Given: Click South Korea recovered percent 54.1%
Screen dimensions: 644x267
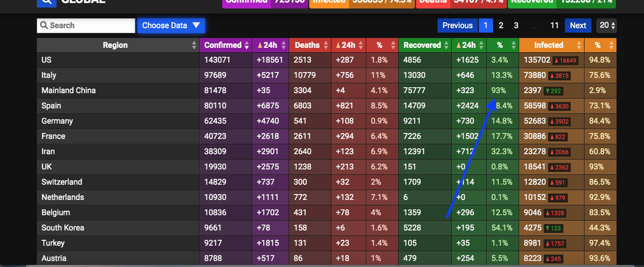Looking at the screenshot, I should (502, 228).
